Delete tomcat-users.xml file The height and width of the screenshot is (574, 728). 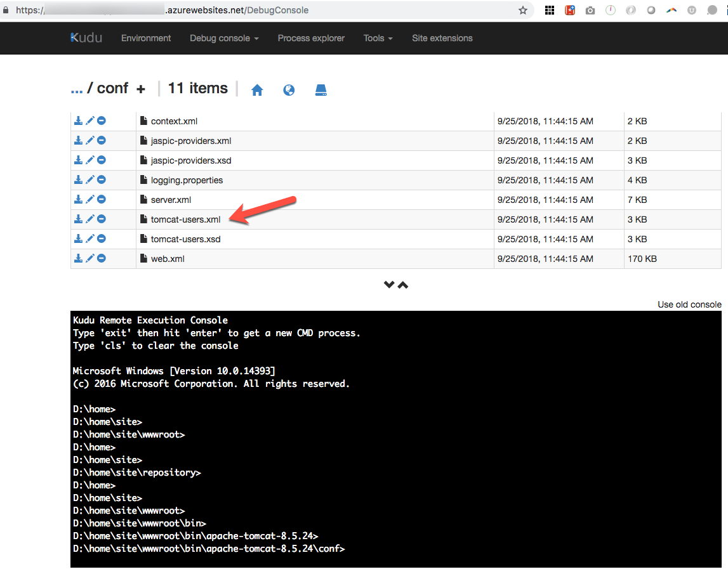[x=101, y=219]
